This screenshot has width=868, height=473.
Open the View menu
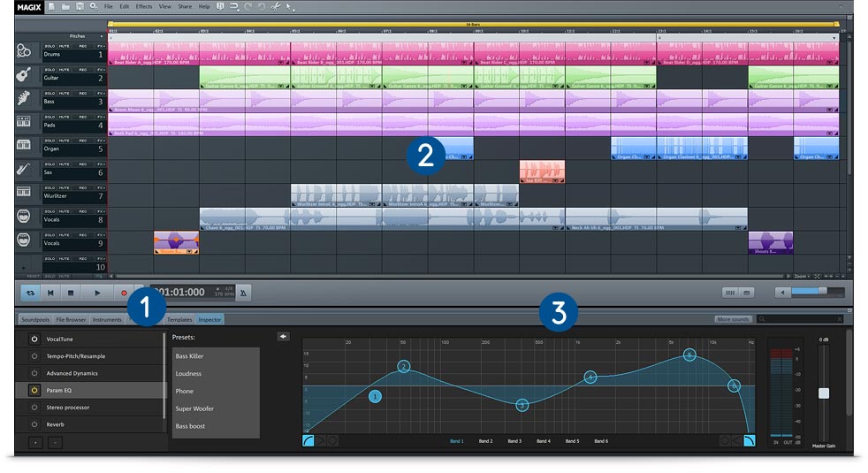(165, 7)
